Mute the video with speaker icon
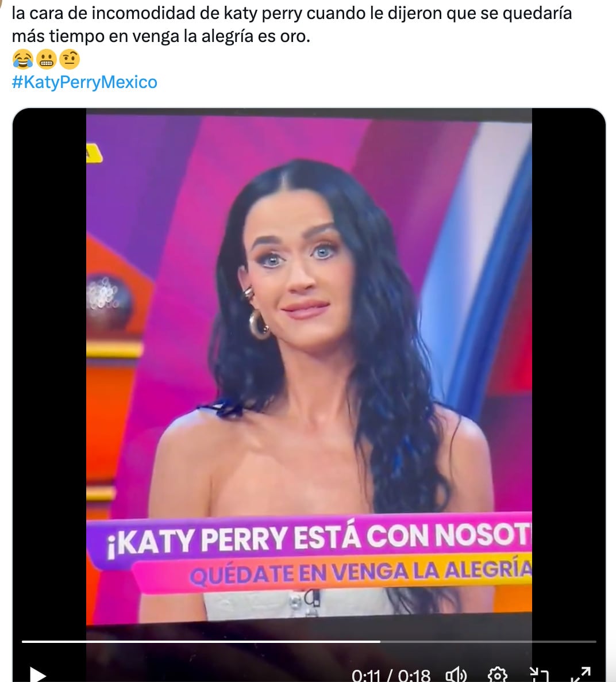The width and height of the screenshot is (616, 682). [456, 675]
